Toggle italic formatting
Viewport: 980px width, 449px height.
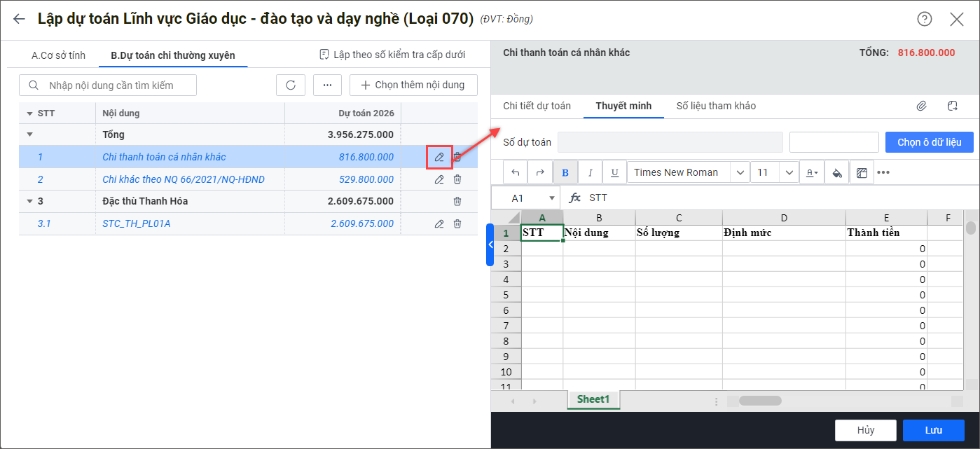coord(590,172)
